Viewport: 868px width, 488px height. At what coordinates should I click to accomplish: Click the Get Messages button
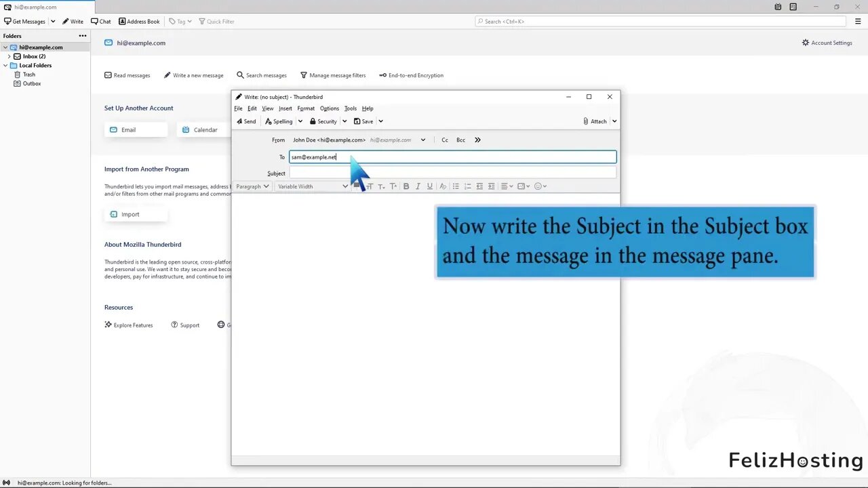pos(25,21)
